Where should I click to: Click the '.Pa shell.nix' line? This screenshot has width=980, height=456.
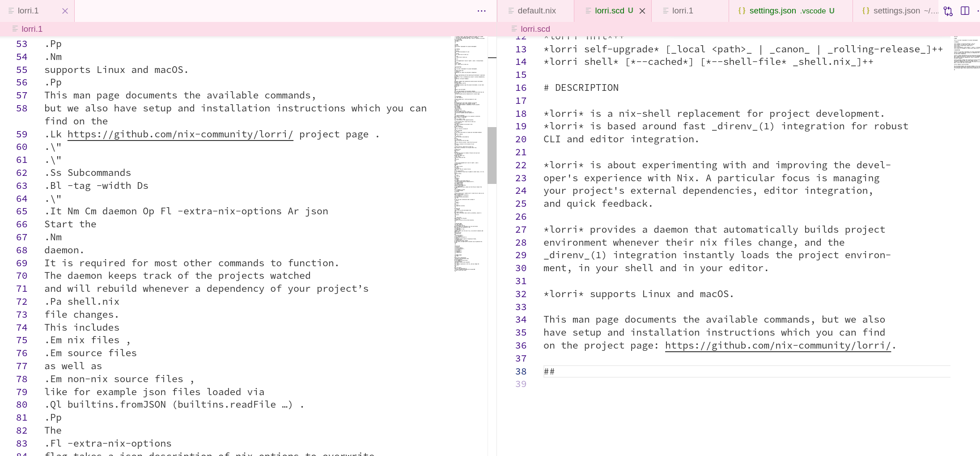(x=82, y=302)
